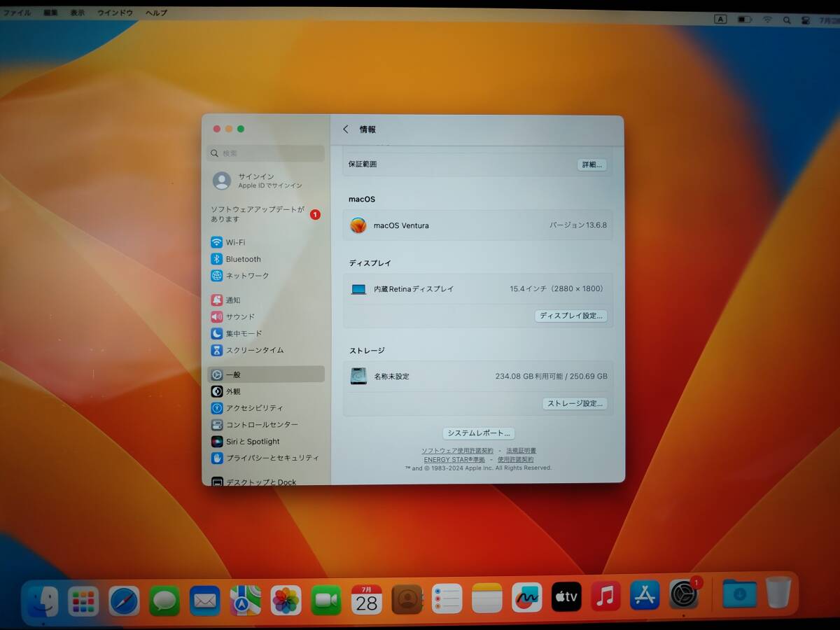Open 表示 menu in menu bar

tap(78, 13)
